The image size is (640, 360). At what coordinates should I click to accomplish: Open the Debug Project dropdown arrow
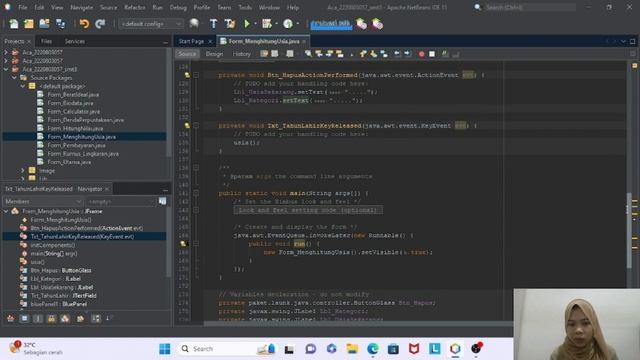[276, 24]
